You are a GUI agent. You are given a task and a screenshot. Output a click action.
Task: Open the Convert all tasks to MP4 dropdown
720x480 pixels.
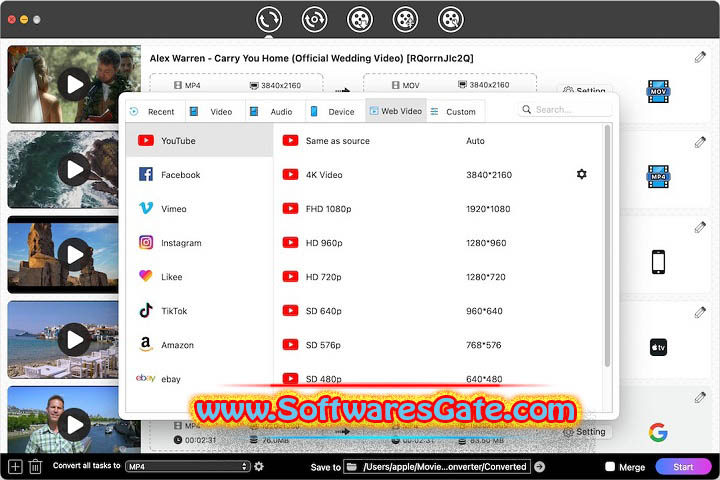[x=188, y=467]
